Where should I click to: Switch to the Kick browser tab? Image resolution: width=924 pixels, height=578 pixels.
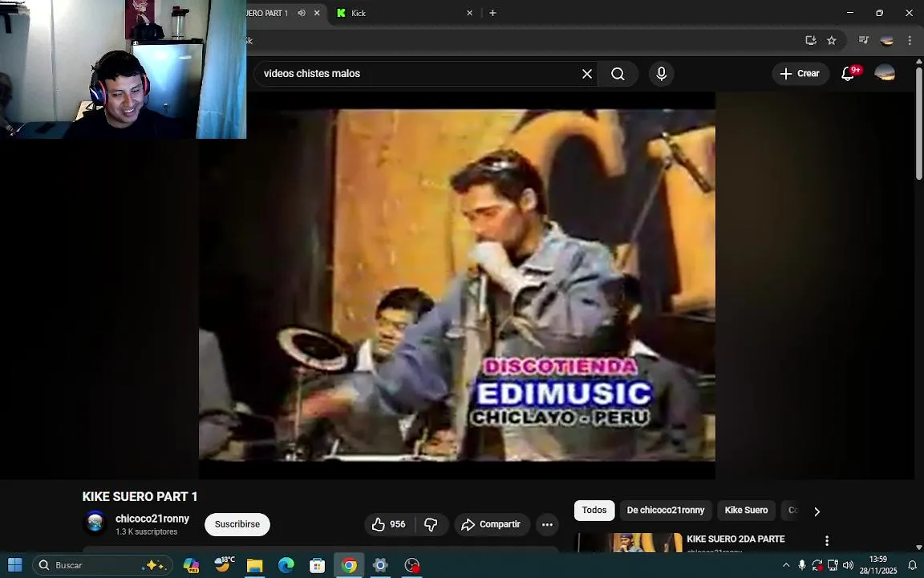pyautogui.click(x=403, y=13)
